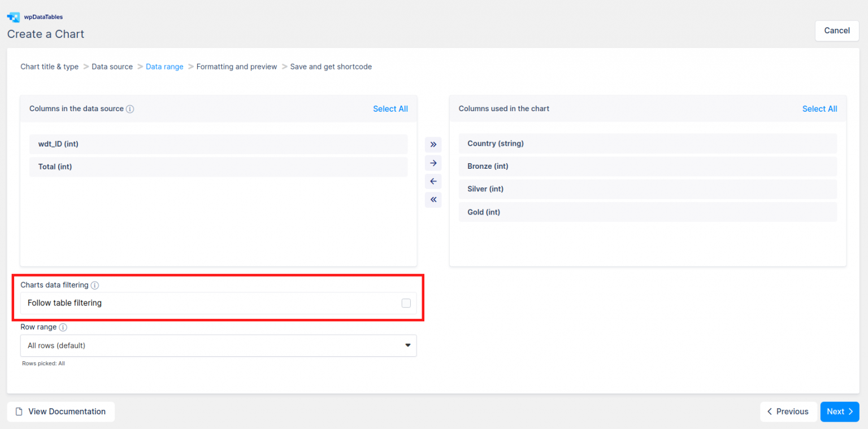Cancel chart creation
Image resolution: width=868 pixels, height=429 pixels.
(x=837, y=30)
